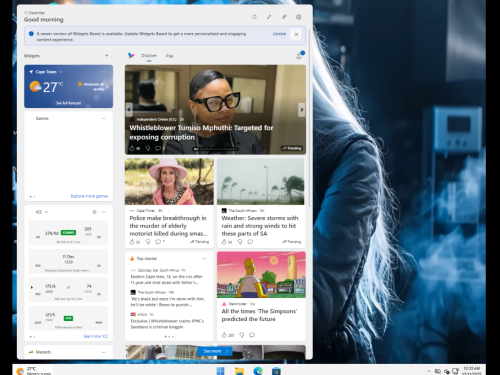Dislike the police breakthrough murder article
This screenshot has height=375, width=500.
coord(148,242)
